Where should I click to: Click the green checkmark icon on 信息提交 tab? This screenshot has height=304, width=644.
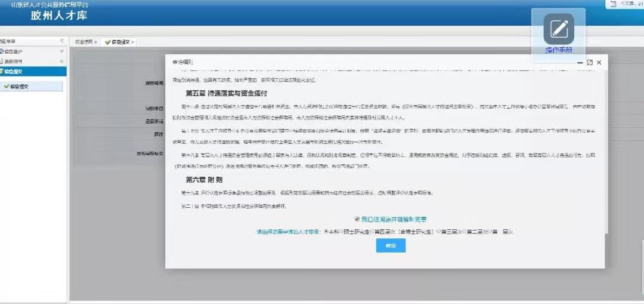(107, 42)
